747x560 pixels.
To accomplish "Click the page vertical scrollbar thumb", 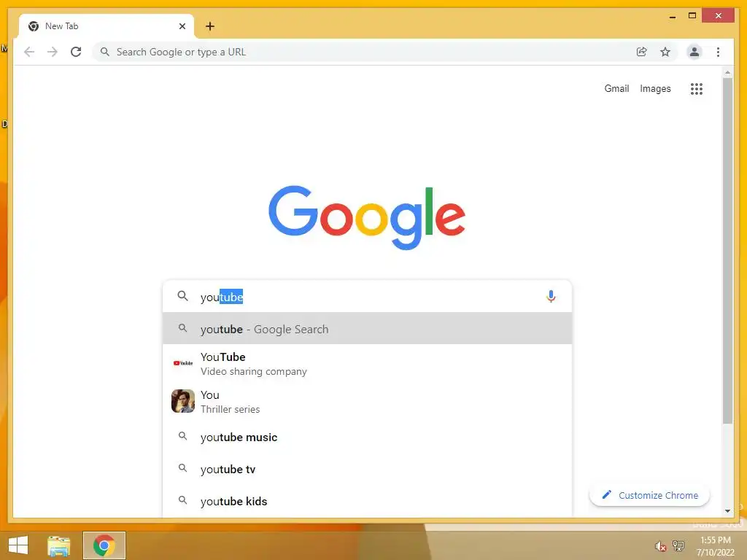I will (727, 251).
